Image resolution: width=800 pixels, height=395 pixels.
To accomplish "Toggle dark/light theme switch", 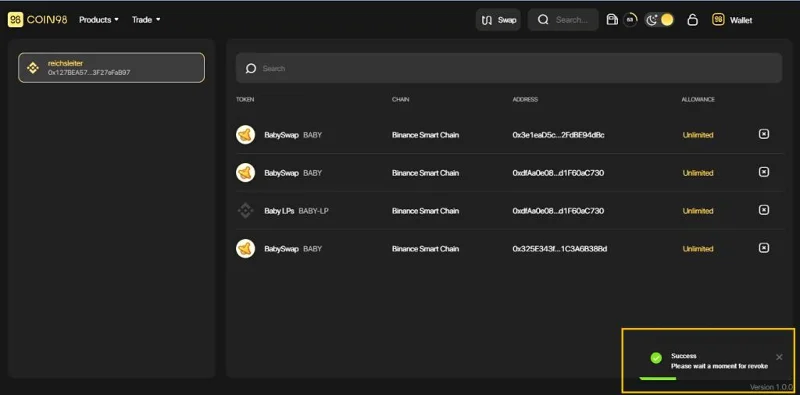I will (660, 20).
